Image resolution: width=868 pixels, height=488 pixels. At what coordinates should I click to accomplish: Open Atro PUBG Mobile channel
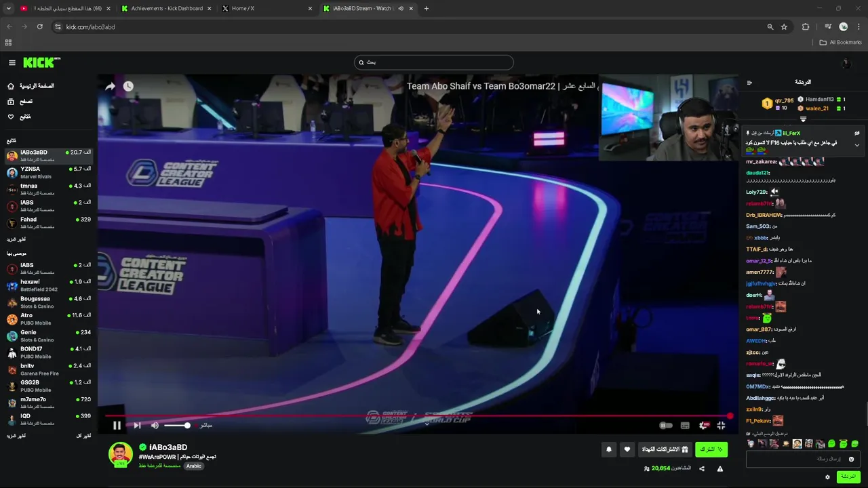click(47, 319)
